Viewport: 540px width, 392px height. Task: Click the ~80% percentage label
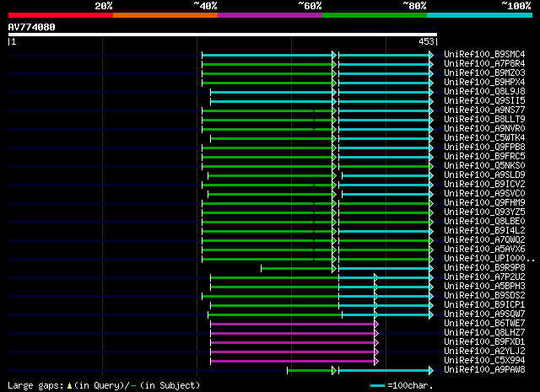click(414, 6)
